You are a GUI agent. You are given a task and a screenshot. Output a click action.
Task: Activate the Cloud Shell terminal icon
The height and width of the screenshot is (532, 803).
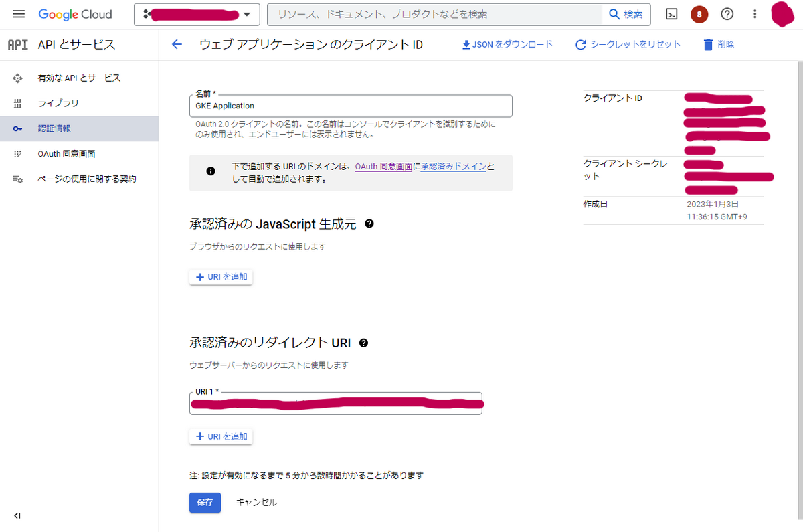pos(672,14)
